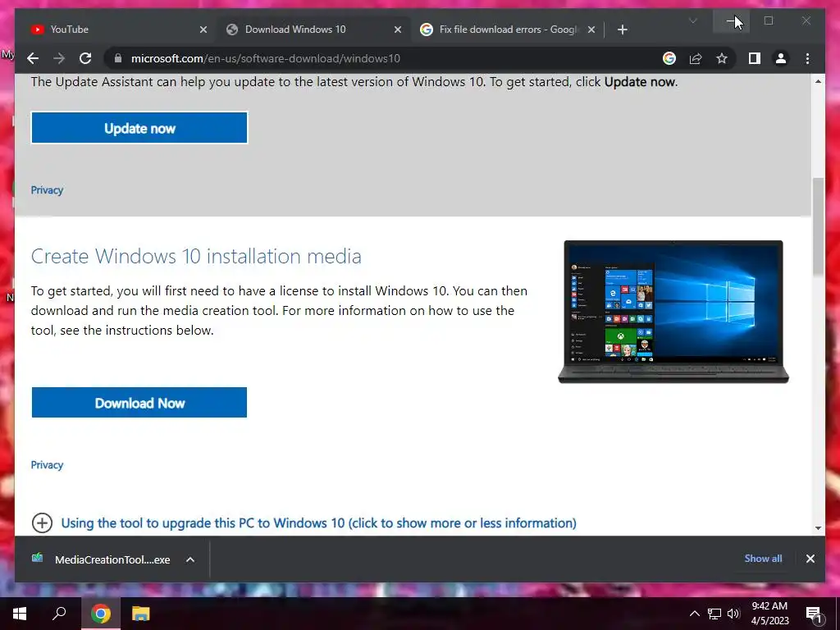This screenshot has height=630, width=840.
Task: Open the Chrome profile menu
Action: 781,58
